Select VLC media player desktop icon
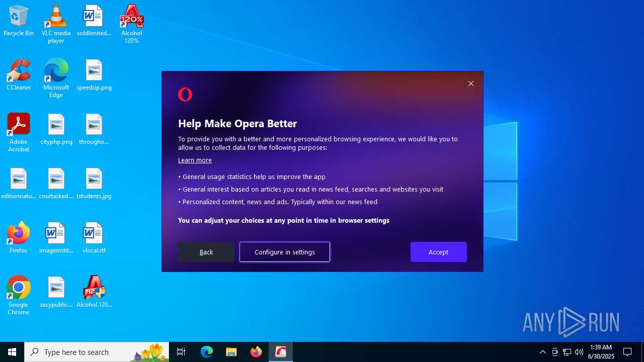The height and width of the screenshot is (362, 644). tap(56, 24)
